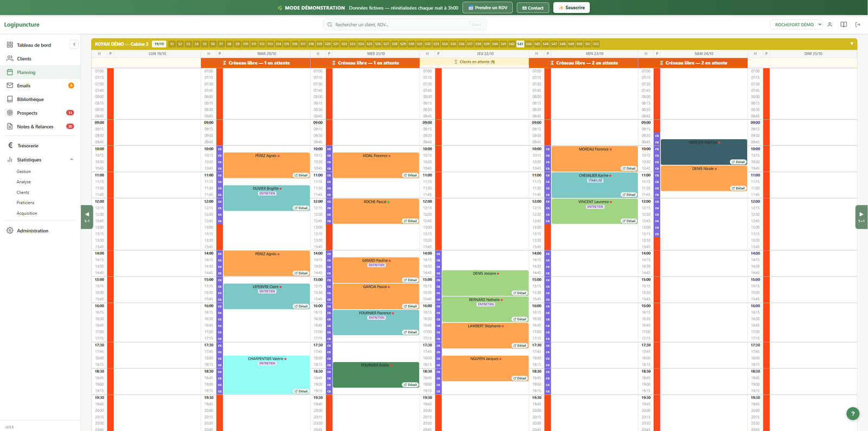Open the Planning menu item

point(40,72)
